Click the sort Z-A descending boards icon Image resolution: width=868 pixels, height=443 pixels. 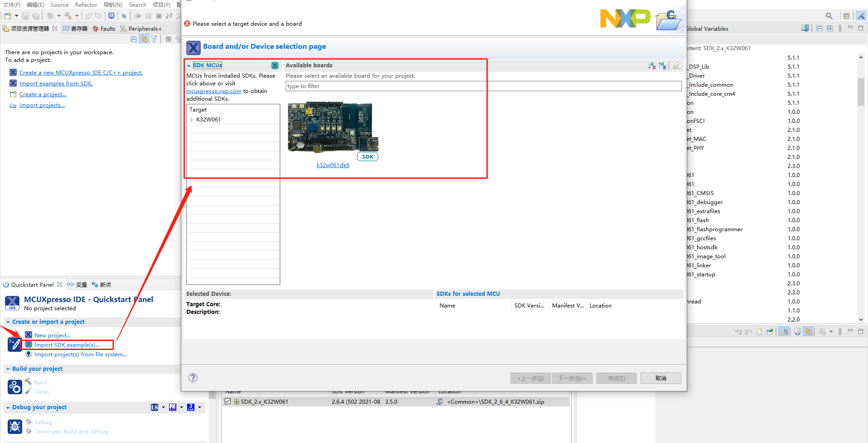663,66
